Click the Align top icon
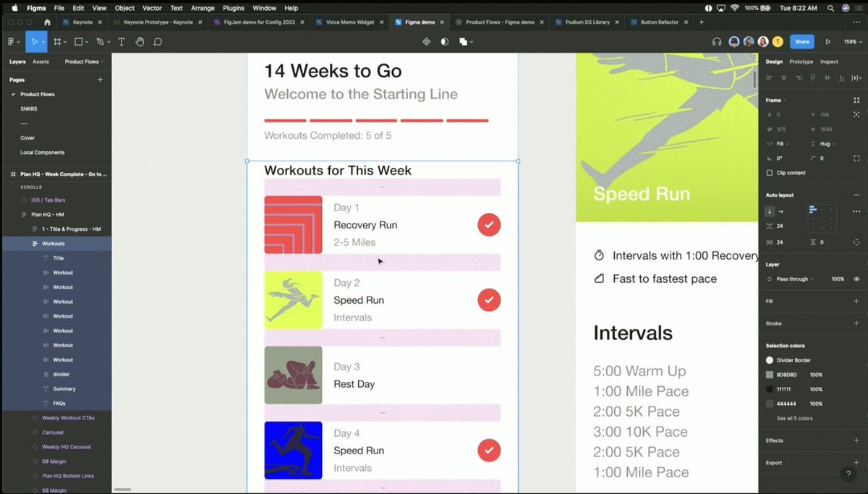 tap(813, 77)
